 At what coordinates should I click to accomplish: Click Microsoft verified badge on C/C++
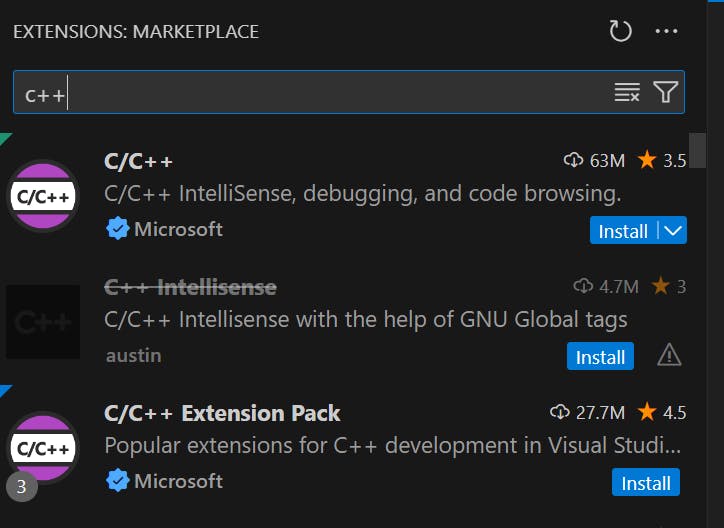(x=117, y=228)
